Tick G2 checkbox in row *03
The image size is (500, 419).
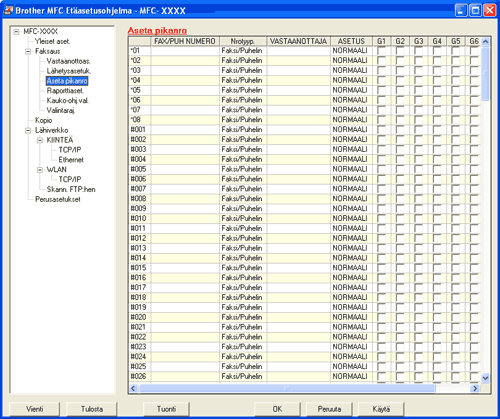pyautogui.click(x=400, y=71)
